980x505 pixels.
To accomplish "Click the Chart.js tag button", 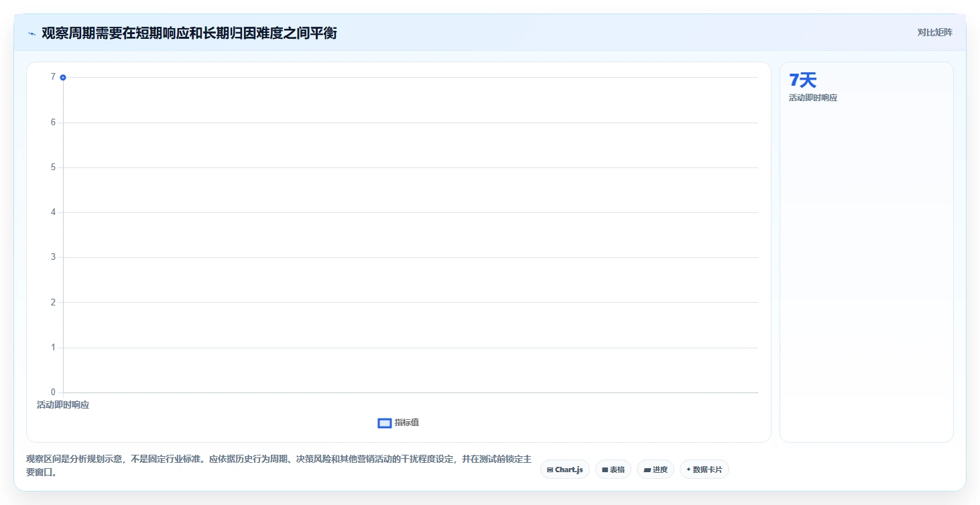I will click(x=565, y=470).
